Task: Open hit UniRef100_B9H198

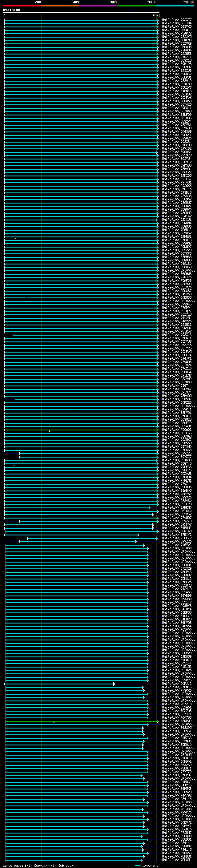Action: [x=177, y=64]
